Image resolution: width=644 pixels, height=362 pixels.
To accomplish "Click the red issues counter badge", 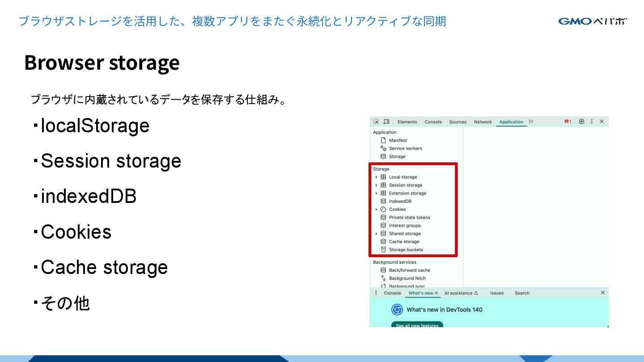I will (x=568, y=122).
